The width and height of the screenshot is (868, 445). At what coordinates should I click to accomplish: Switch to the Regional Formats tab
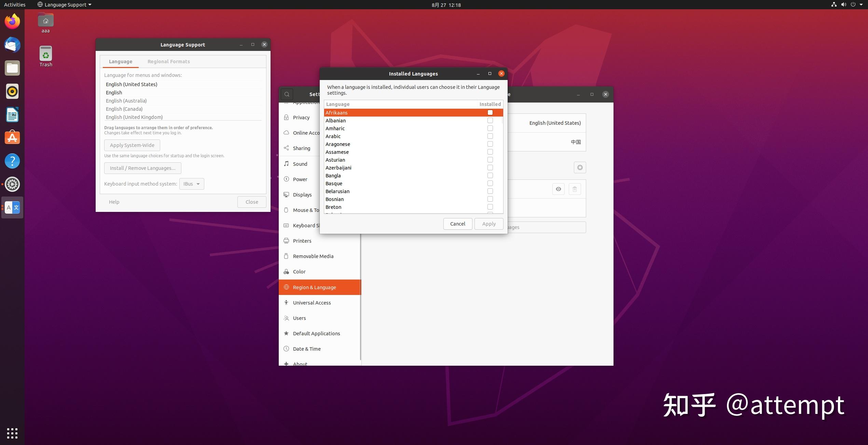point(168,62)
